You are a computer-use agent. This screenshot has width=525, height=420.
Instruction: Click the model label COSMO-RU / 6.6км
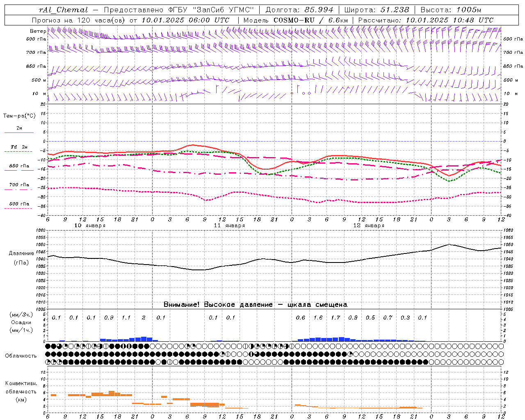pyautogui.click(x=310, y=20)
